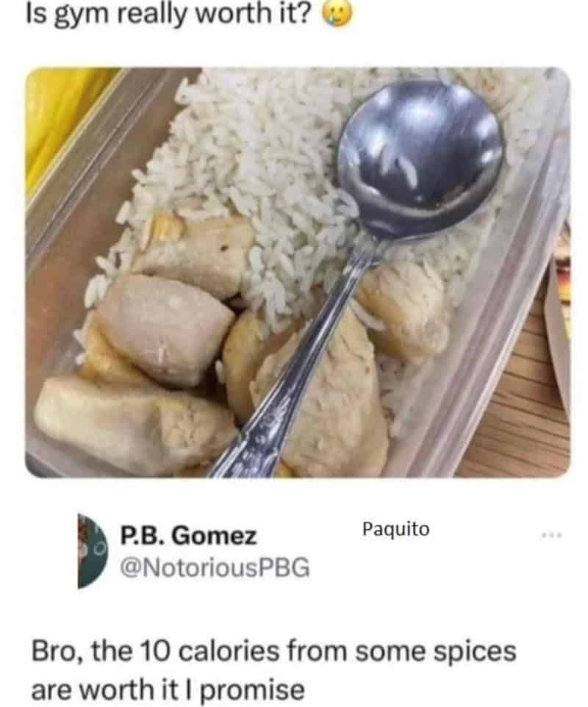588x707 pixels.
Task: Open the @NotoriousPBG handle link
Action: (215, 567)
